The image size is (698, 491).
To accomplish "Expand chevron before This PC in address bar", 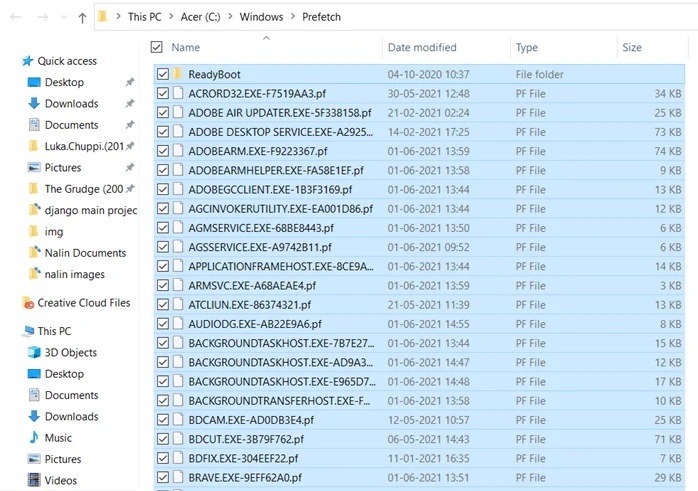I will click(x=118, y=17).
